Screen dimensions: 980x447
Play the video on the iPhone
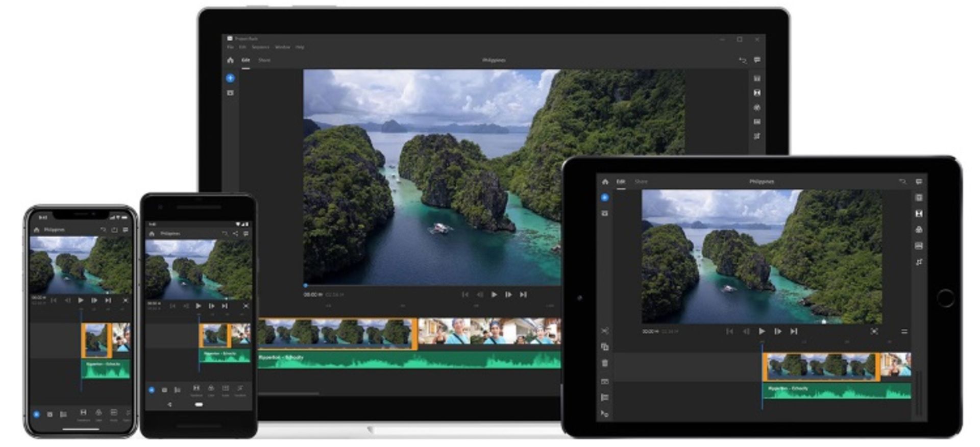tap(81, 301)
